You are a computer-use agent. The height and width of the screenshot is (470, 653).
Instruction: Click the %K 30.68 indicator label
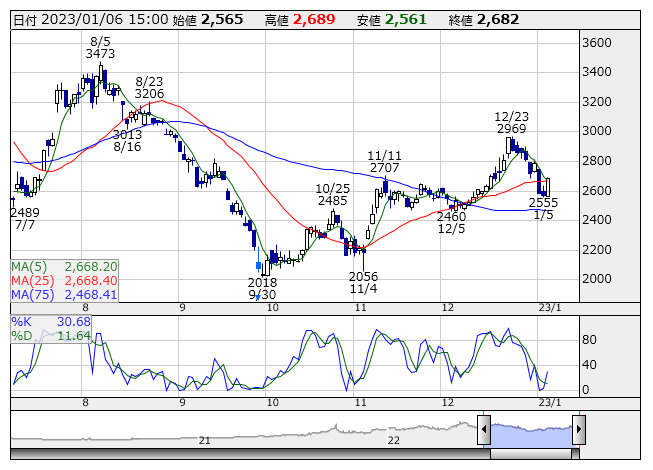[x=51, y=322]
